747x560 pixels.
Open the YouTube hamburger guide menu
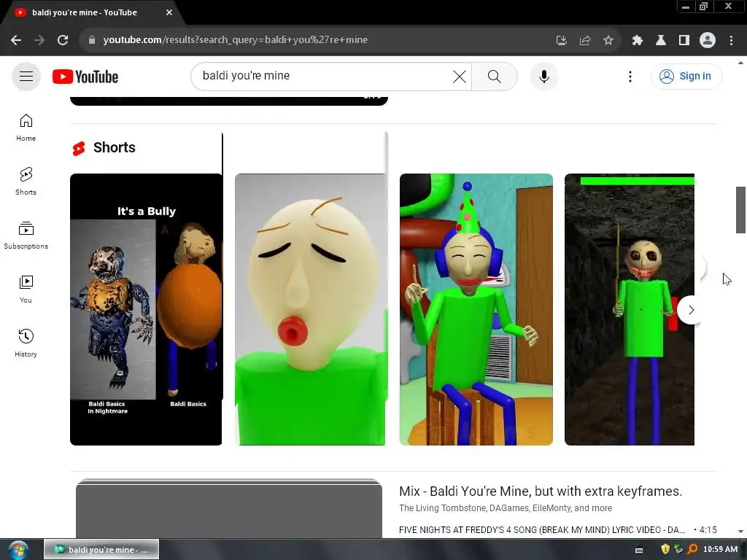click(x=26, y=76)
